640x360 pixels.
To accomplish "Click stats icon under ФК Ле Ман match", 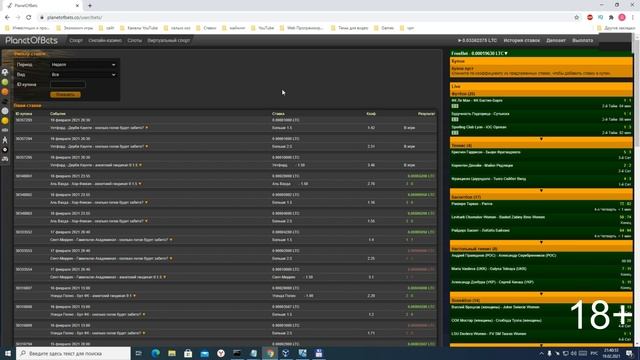I will pyautogui.click(x=455, y=106).
